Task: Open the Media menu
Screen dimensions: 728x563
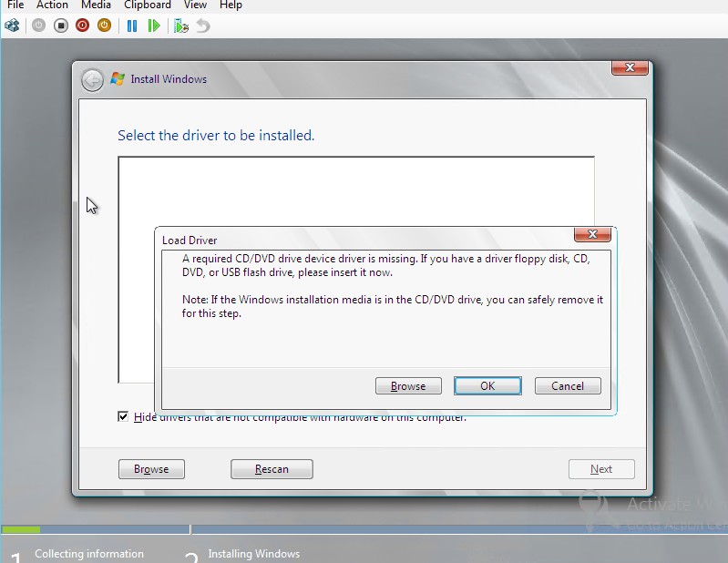Action: coord(96,5)
